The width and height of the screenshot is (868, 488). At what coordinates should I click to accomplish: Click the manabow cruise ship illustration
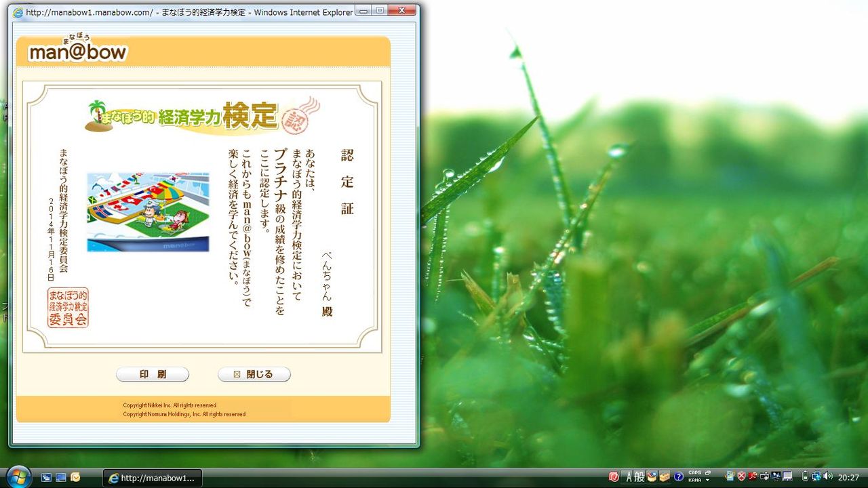(x=148, y=212)
